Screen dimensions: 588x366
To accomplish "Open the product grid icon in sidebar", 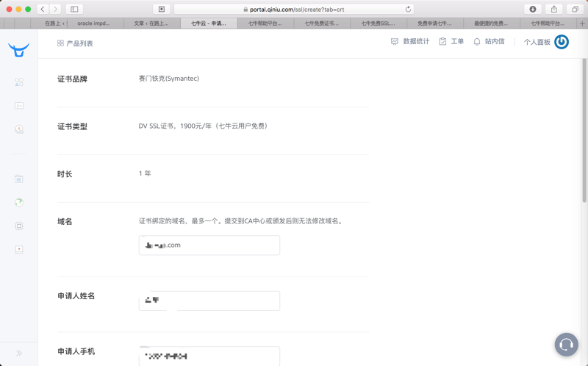I will coord(19,82).
